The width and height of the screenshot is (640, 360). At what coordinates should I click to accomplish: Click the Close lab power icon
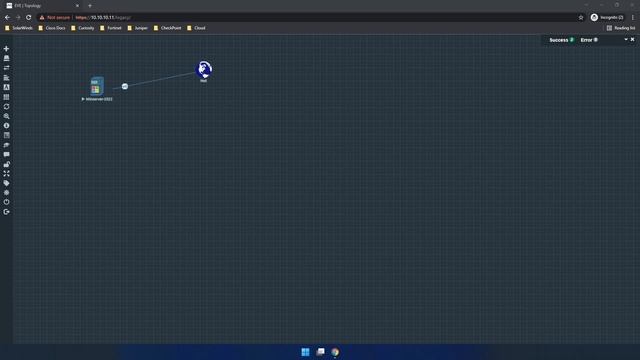coord(6,202)
